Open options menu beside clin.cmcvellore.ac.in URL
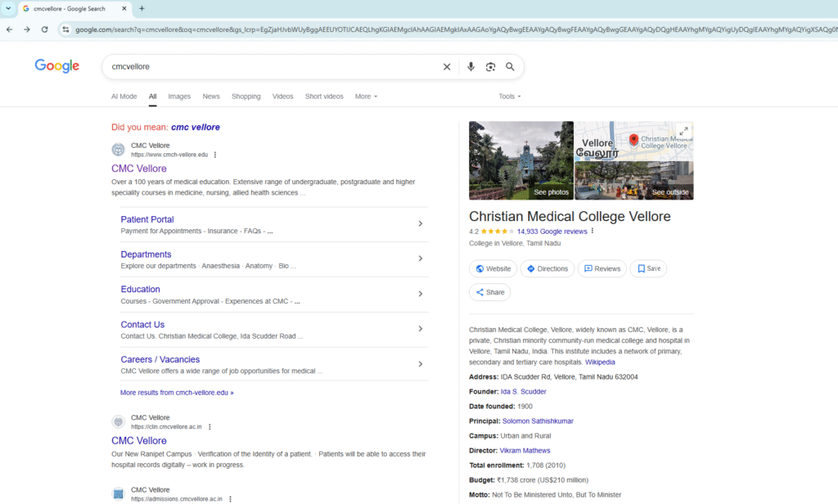 point(210,427)
